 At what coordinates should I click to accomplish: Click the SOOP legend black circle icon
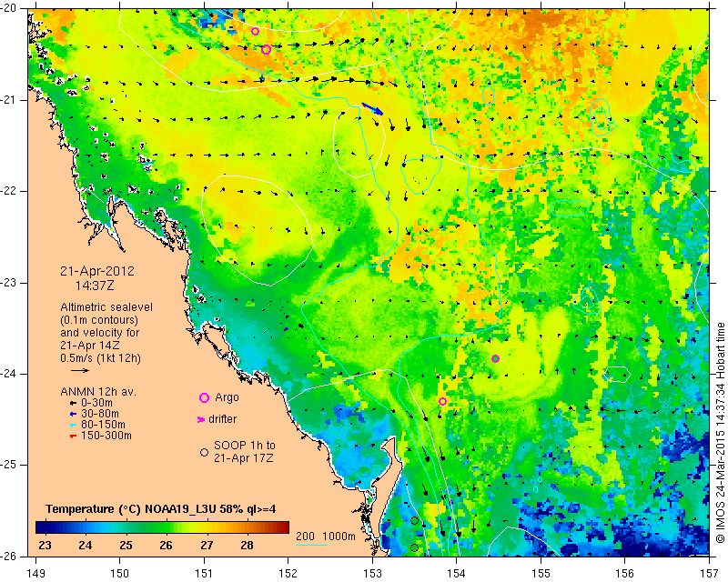tap(204, 452)
